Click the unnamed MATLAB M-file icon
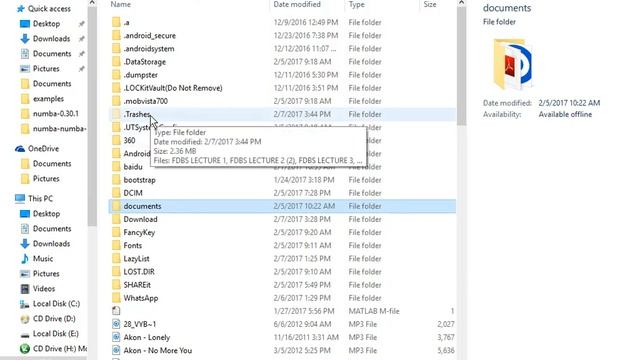The image size is (640, 360). [x=116, y=311]
